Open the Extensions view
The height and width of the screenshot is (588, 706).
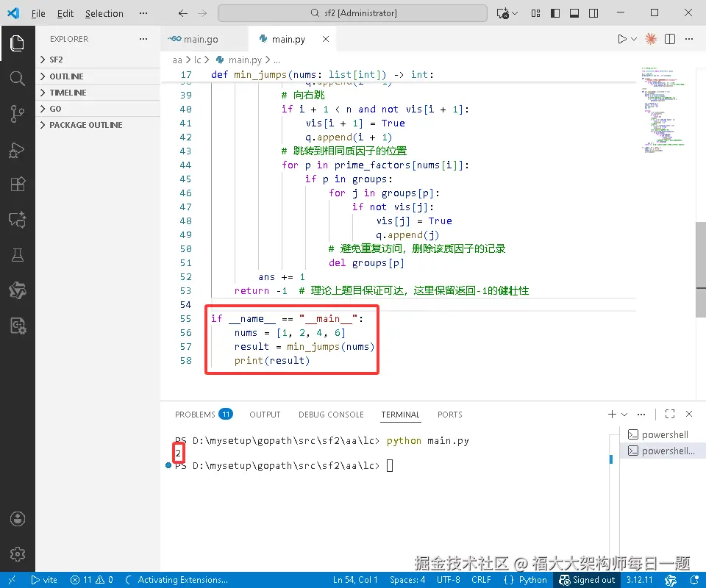coord(17,184)
